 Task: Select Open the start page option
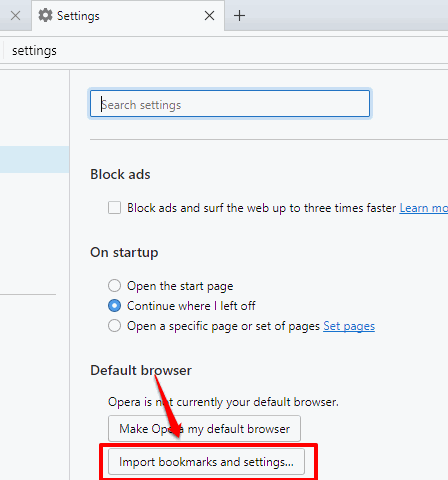(114, 286)
